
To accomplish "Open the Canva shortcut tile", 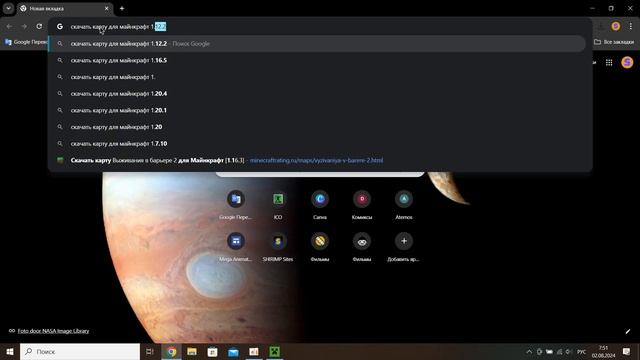I will pyautogui.click(x=320, y=205).
